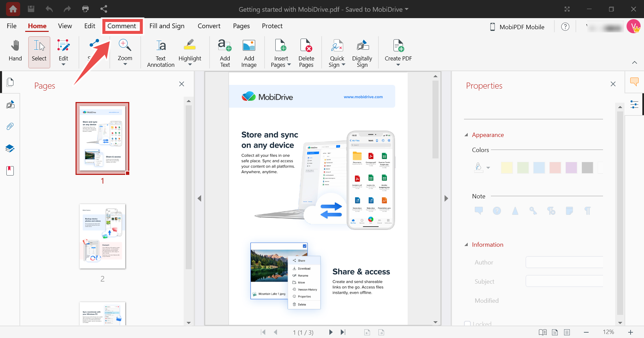Open the MobiPDF Mobile link
The height and width of the screenshot is (338, 644).
coord(517,27)
